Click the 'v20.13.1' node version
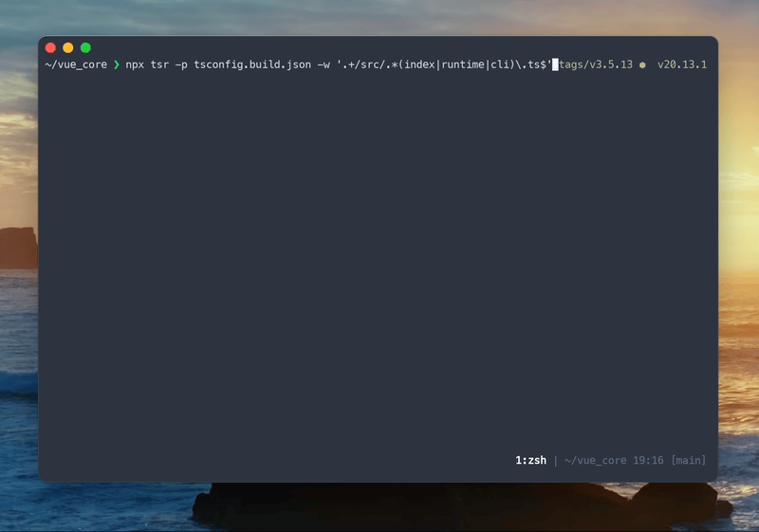Image resolution: width=759 pixels, height=532 pixels. pos(682,64)
